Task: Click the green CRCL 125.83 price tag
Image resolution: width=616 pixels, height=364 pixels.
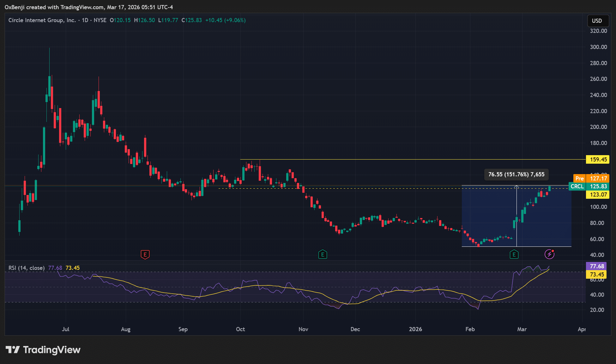Action: tap(589, 186)
